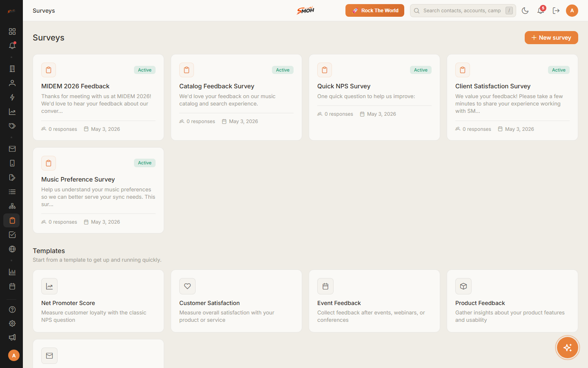
Task: Click the calendar icon on Event Feedback
Action: point(325,286)
